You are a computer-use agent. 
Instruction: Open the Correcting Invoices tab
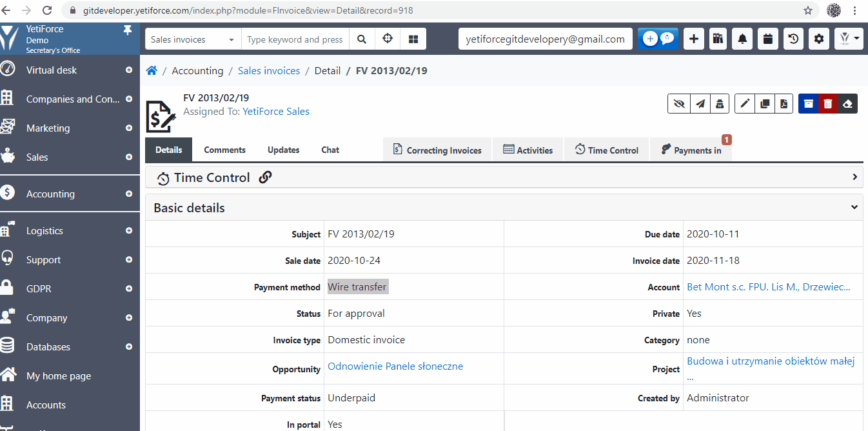[x=437, y=150]
